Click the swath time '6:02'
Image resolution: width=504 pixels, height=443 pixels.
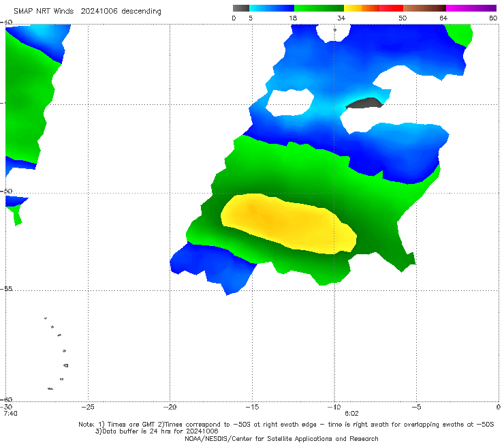(351, 414)
